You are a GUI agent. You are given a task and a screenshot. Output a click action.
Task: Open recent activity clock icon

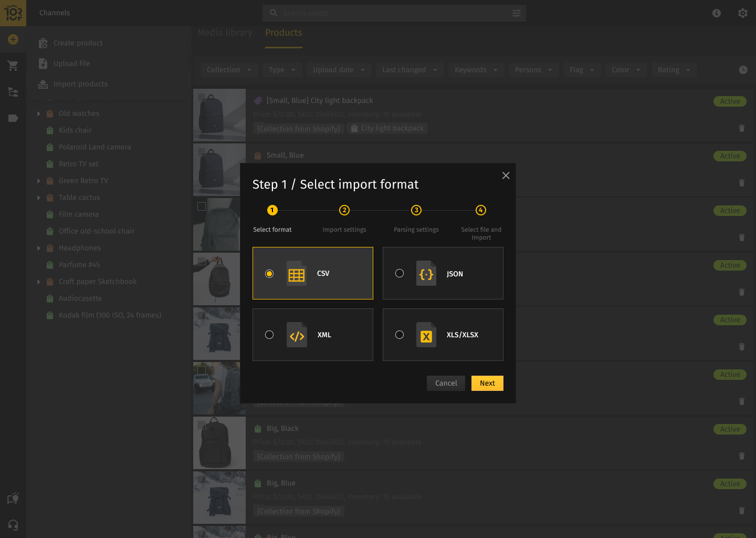[x=744, y=69]
